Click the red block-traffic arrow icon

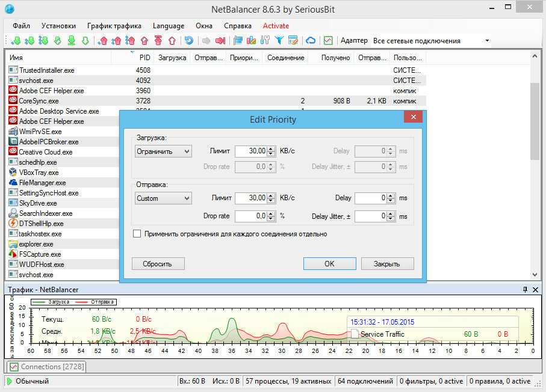point(220,41)
